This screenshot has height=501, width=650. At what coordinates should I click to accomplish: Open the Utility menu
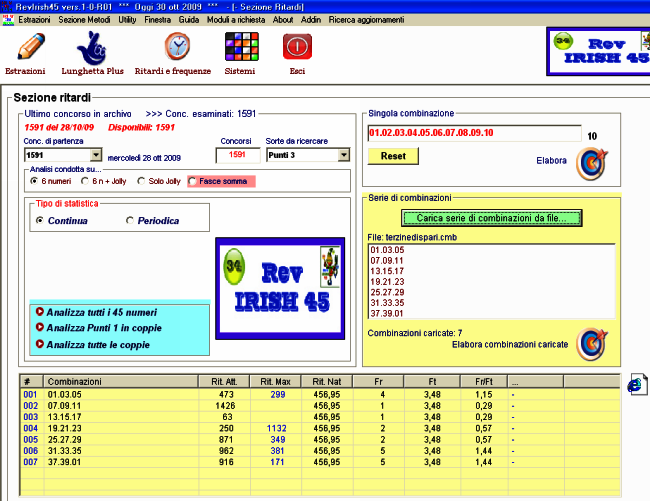pyautogui.click(x=127, y=19)
